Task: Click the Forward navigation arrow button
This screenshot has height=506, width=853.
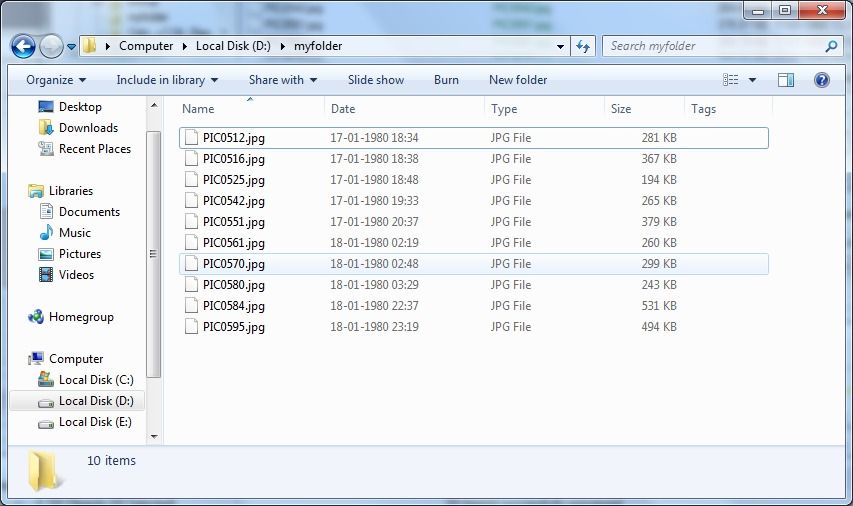Action: [52, 47]
